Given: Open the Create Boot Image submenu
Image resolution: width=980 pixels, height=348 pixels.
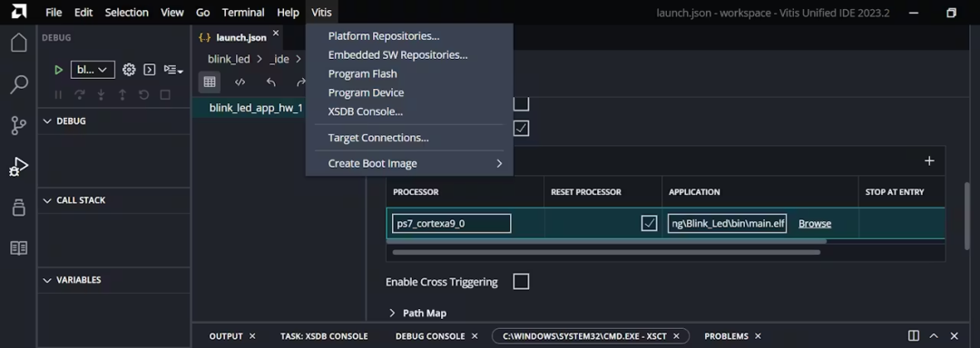Looking at the screenshot, I should pyautogui.click(x=409, y=163).
